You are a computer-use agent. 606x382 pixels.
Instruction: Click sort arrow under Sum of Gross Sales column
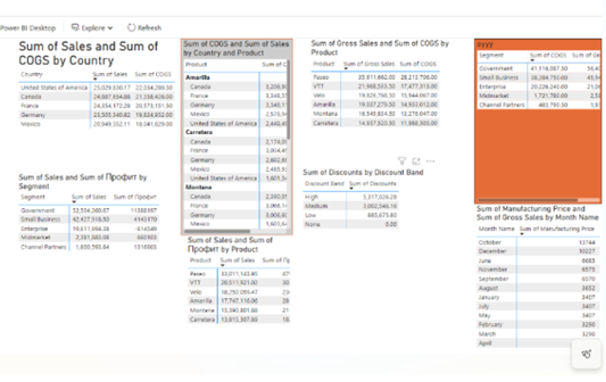click(x=346, y=69)
